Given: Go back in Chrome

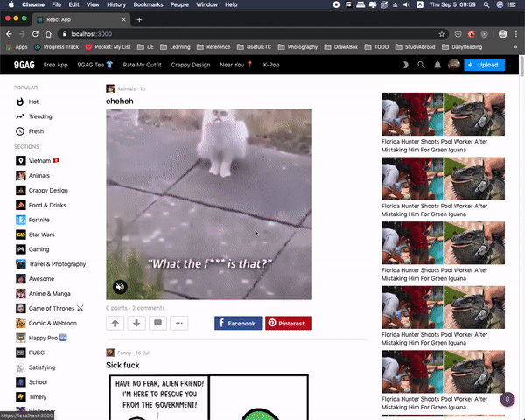Looking at the screenshot, I should tap(9, 34).
